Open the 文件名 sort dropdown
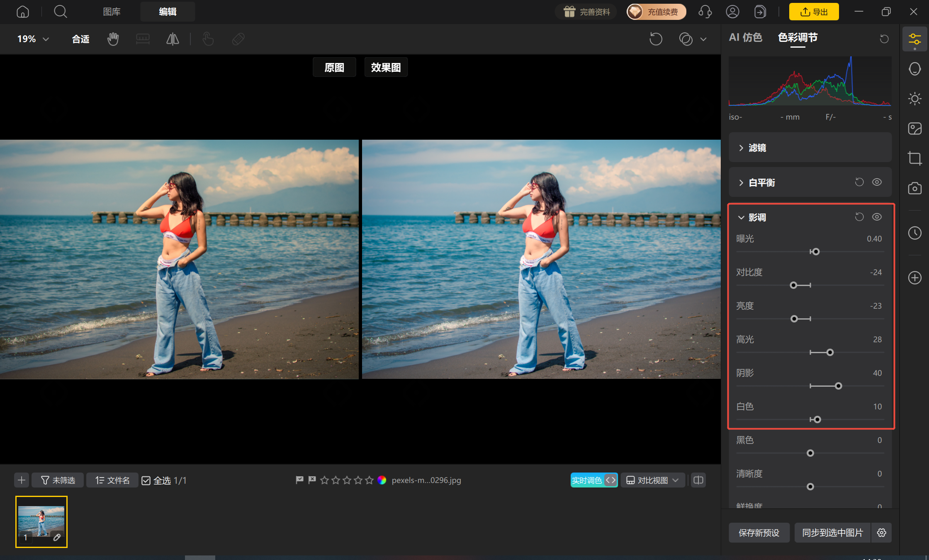This screenshot has width=929, height=560. tap(112, 480)
